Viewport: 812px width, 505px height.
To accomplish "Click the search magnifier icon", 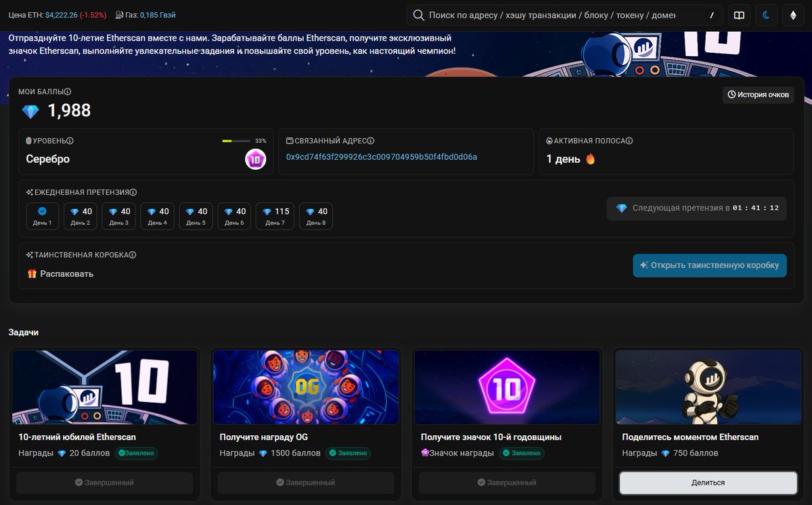I will click(x=418, y=15).
